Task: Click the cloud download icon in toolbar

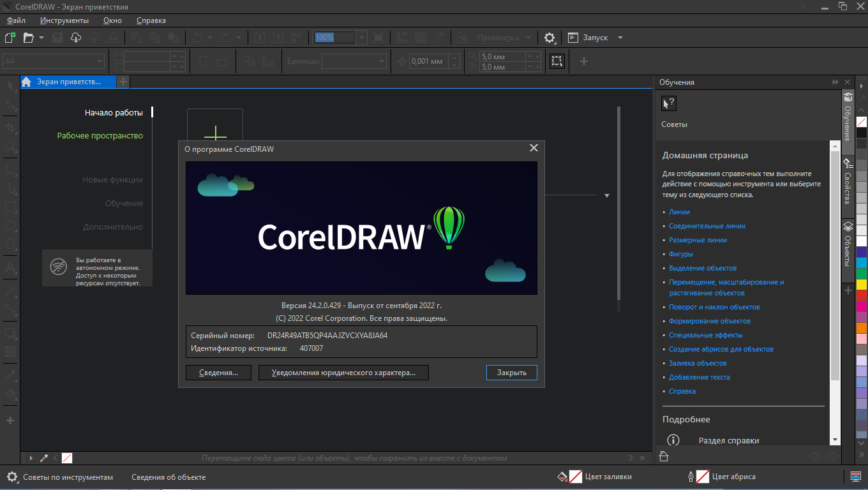Action: [76, 38]
